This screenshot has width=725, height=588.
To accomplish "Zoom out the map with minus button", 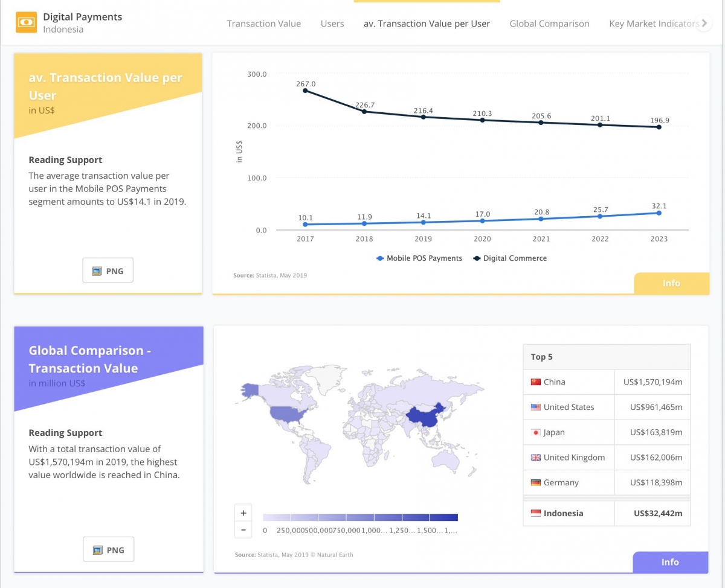I will coord(243,530).
